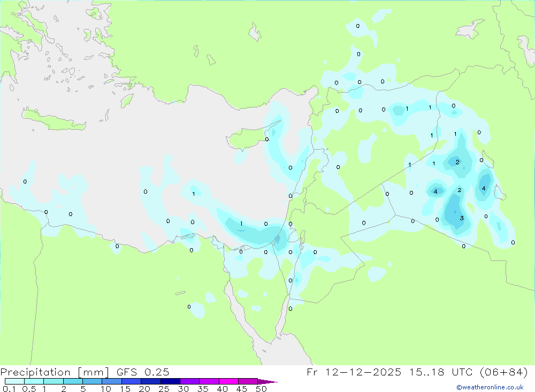Choose the 25–30 mm navy legend swatch
This screenshot has width=535, height=392.
point(170,381)
